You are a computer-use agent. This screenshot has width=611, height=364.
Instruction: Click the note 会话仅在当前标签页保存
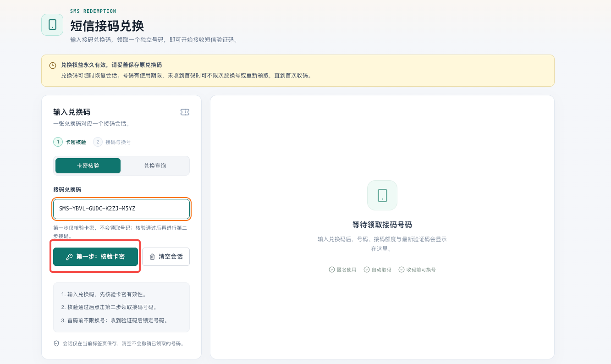coord(123,343)
